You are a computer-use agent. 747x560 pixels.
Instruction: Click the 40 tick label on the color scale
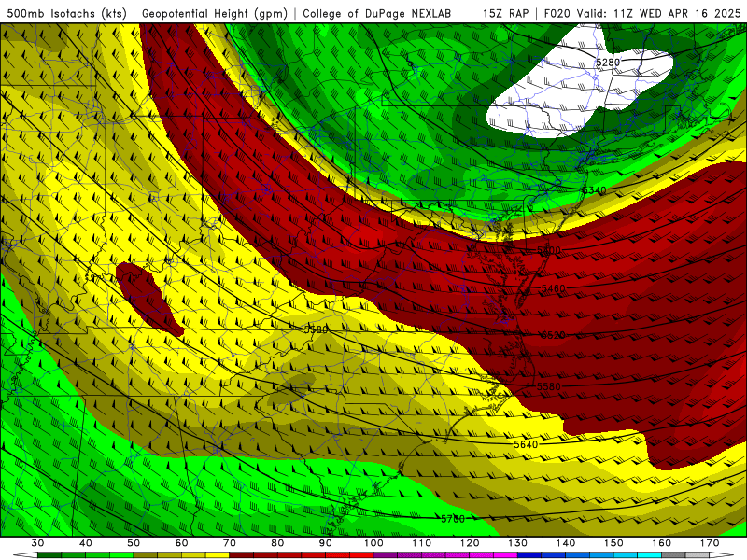point(86,543)
